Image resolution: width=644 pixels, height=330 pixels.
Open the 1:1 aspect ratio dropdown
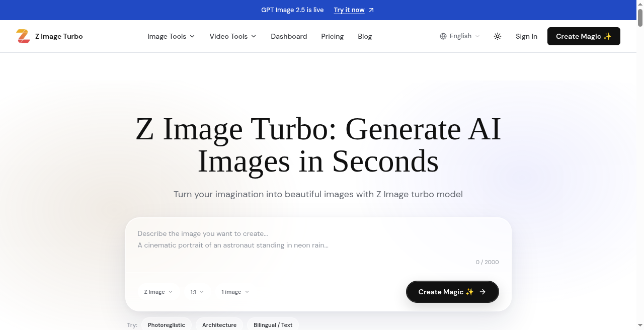(x=197, y=292)
